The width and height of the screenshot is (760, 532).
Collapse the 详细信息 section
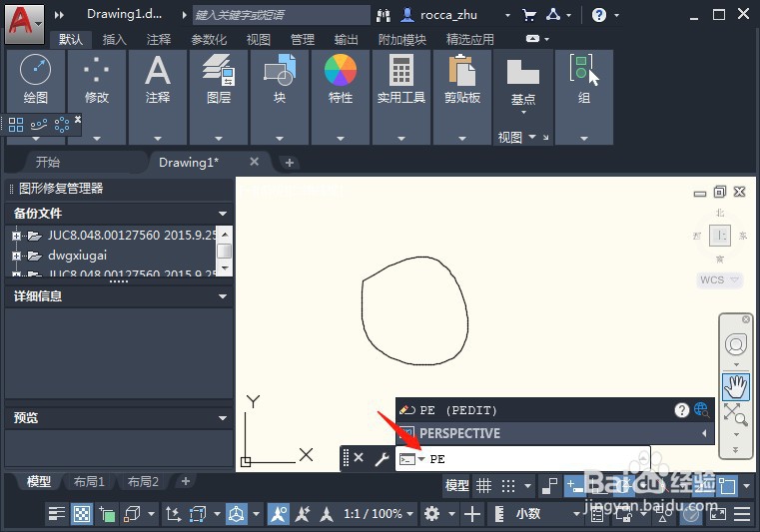tap(223, 296)
